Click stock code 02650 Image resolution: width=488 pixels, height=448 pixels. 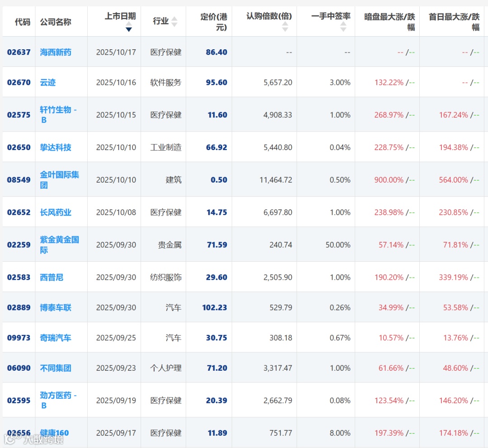click(19, 147)
